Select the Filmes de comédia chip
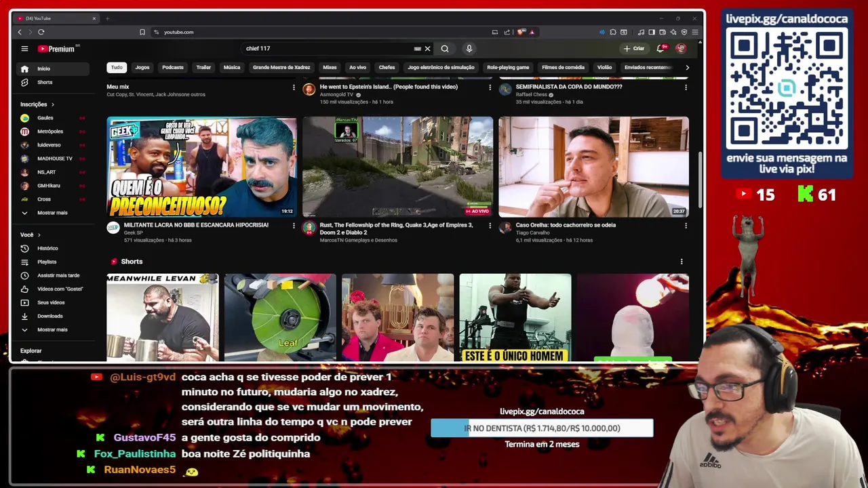868x488 pixels. click(x=563, y=67)
